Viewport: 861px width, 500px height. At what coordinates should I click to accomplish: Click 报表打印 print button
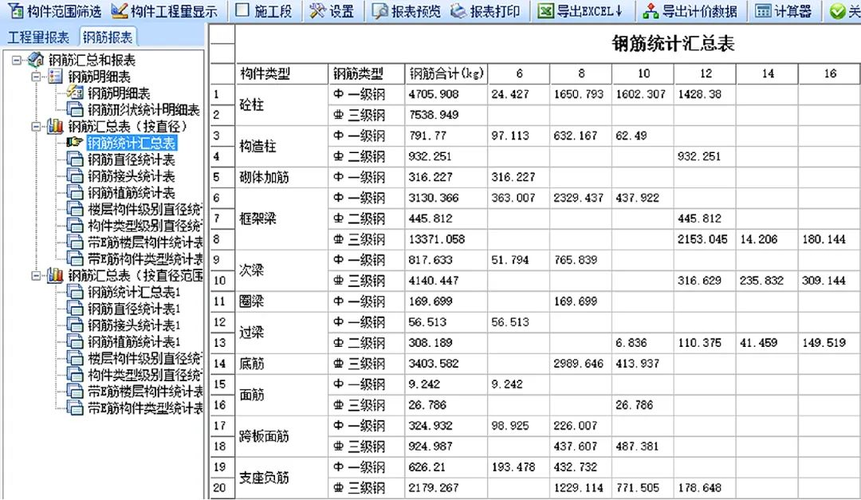pos(485,10)
